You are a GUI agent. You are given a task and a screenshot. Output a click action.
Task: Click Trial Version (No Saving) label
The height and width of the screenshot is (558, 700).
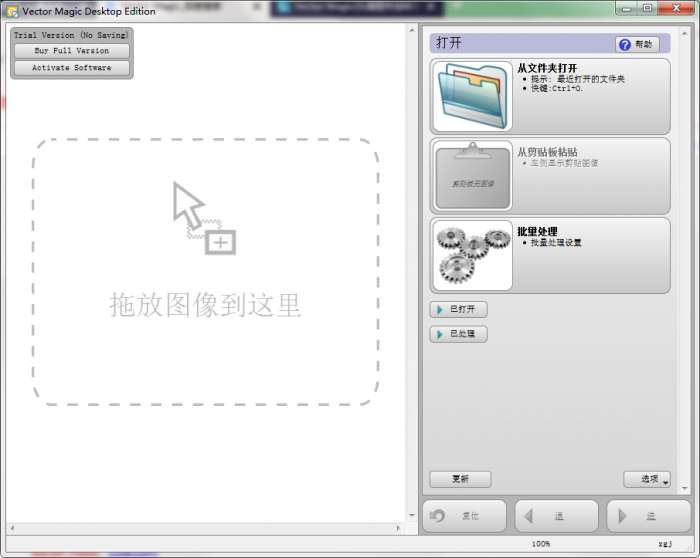click(71, 35)
